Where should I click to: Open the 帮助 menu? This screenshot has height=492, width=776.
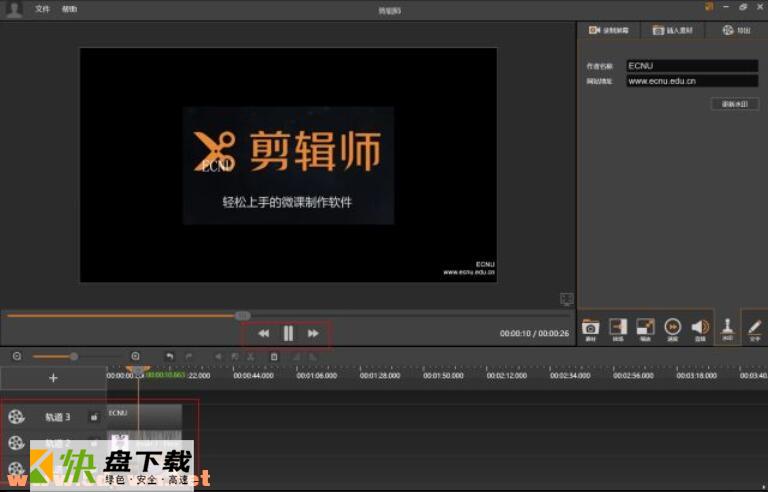[69, 9]
